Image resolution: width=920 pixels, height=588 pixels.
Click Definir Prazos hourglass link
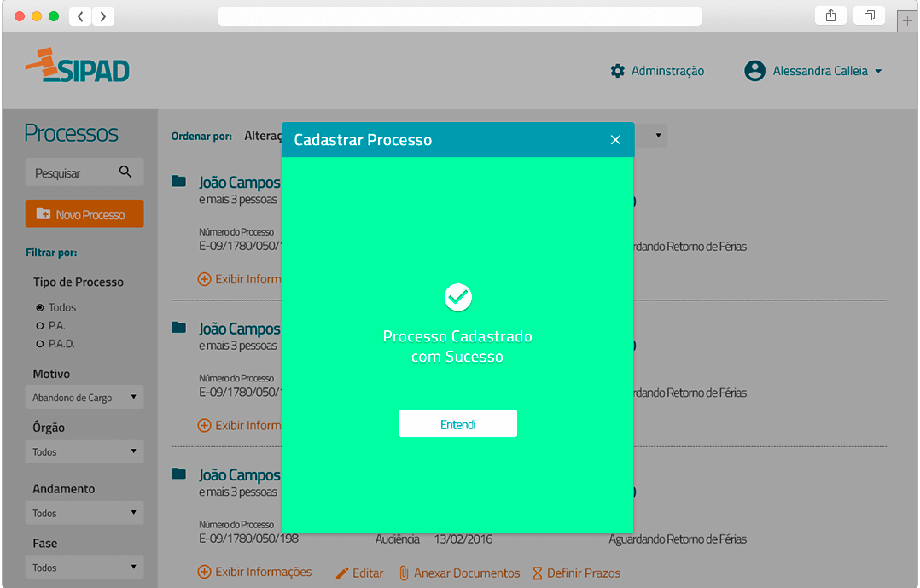[x=576, y=573]
